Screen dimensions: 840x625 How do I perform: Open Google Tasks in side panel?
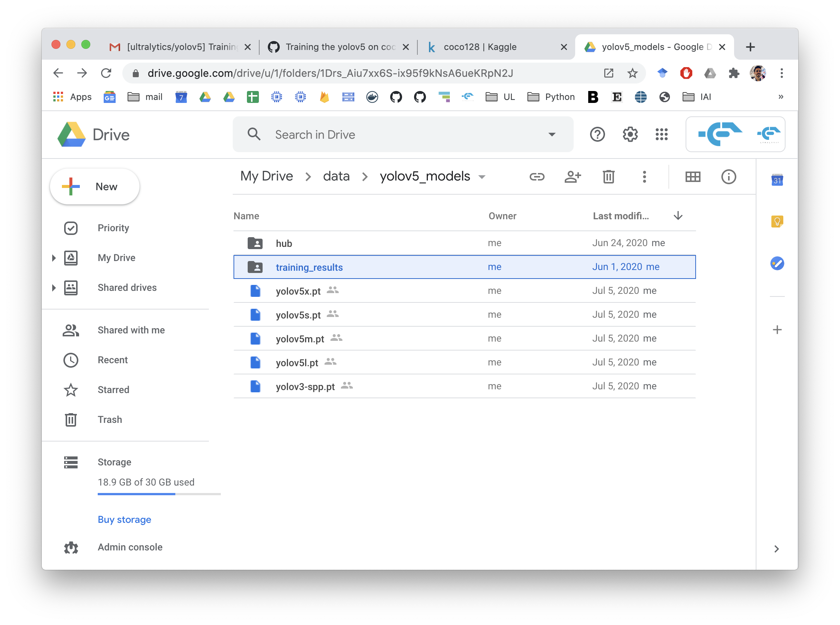[777, 263]
